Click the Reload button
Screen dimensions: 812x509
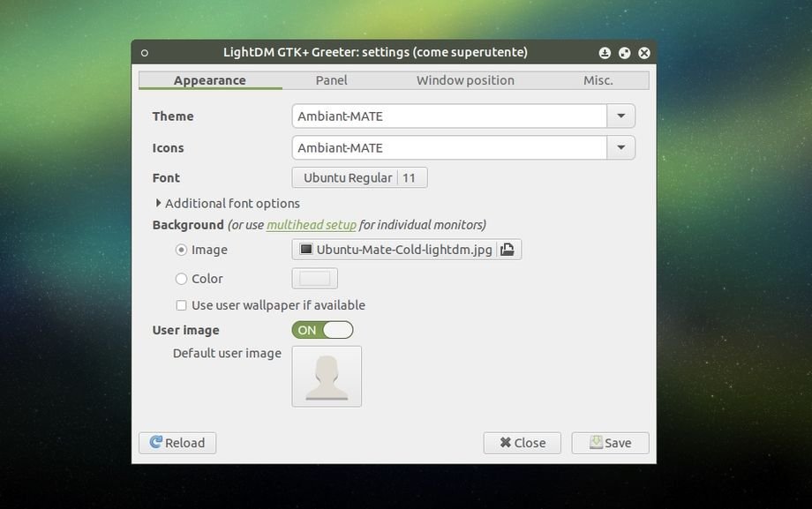177,443
